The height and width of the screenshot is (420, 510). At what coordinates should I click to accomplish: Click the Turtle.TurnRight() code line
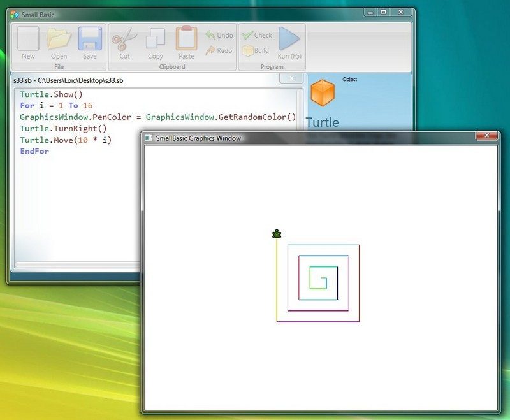pos(63,128)
